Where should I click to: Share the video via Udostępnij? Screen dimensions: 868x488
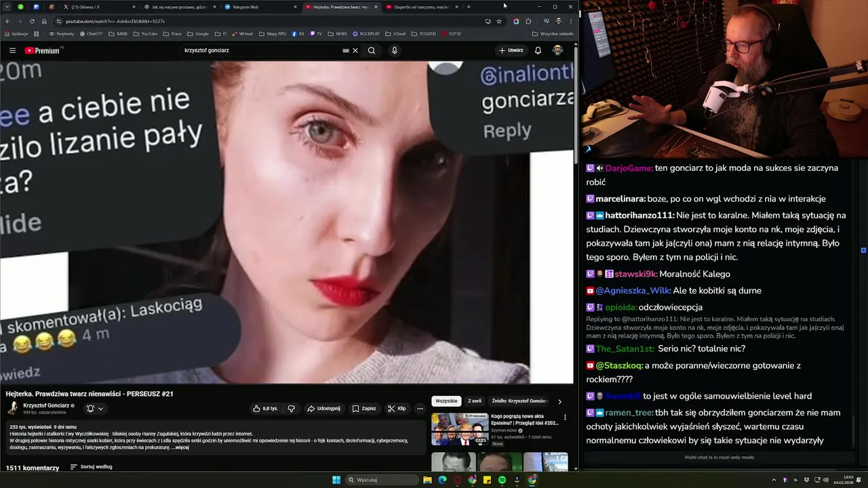323,409
